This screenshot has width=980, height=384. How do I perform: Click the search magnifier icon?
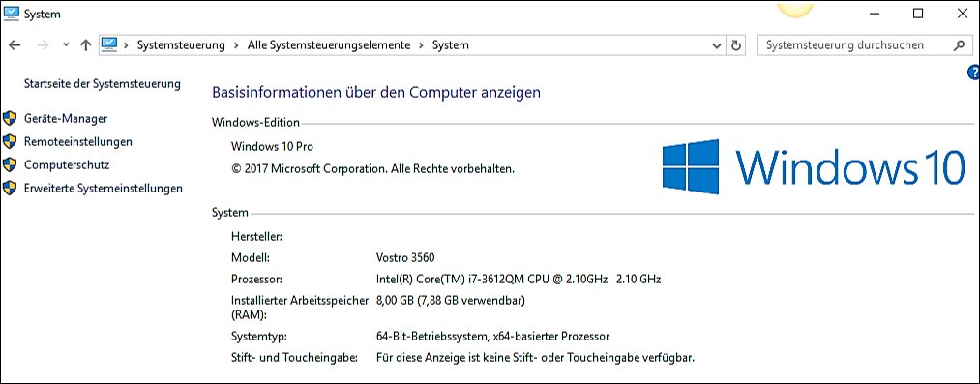960,44
